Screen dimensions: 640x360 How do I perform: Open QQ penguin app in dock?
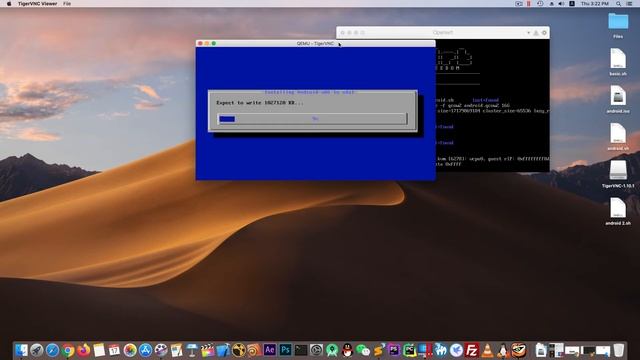pyautogui.click(x=347, y=350)
